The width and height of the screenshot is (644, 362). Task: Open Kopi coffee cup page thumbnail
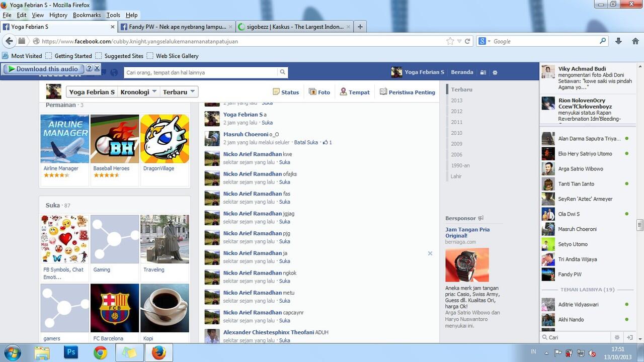coord(165,308)
